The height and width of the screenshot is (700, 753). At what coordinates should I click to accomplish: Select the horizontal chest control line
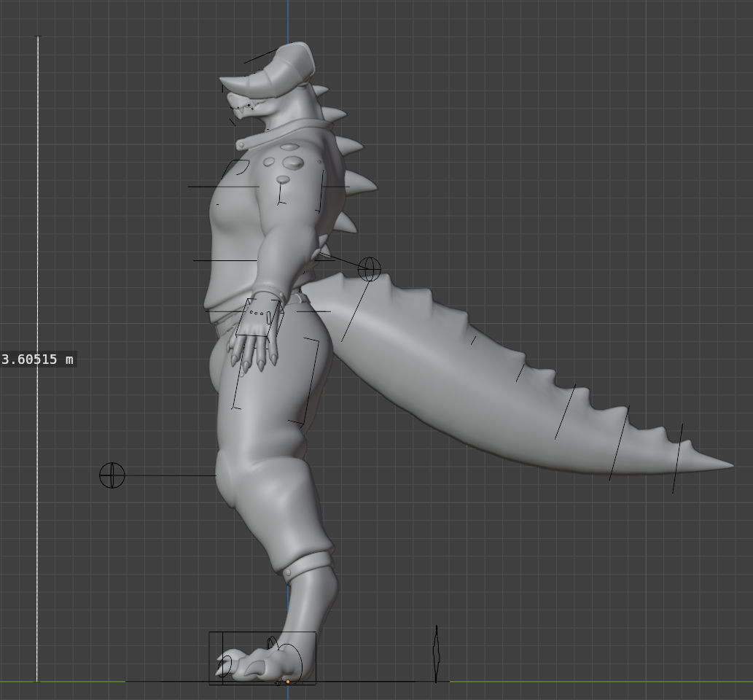pos(223,187)
